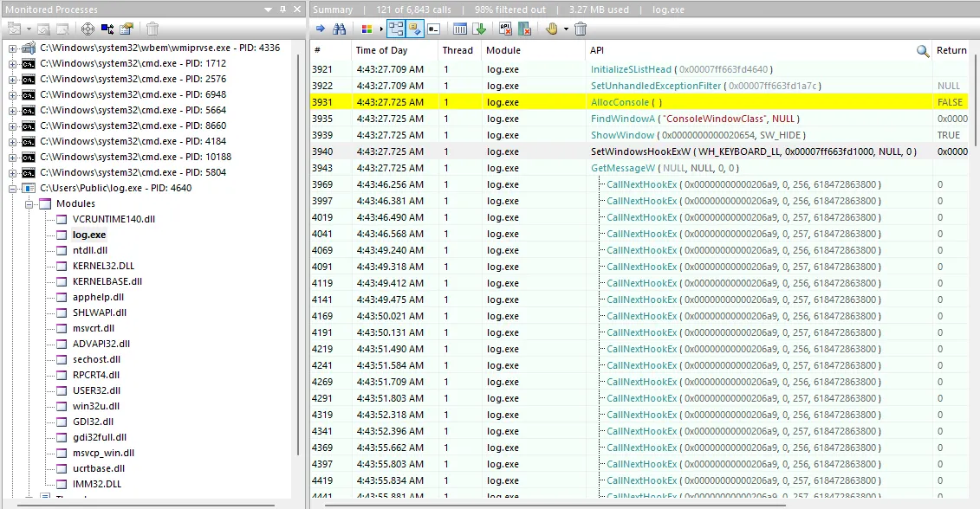The height and width of the screenshot is (509, 980).
Task: Toggle the call tree view button
Action: tap(395, 29)
